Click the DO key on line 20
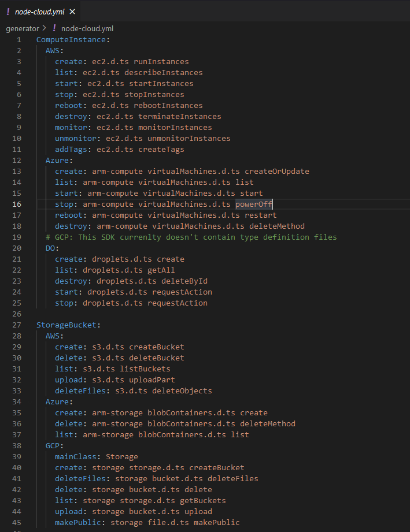This screenshot has height=532, width=410. (50, 248)
